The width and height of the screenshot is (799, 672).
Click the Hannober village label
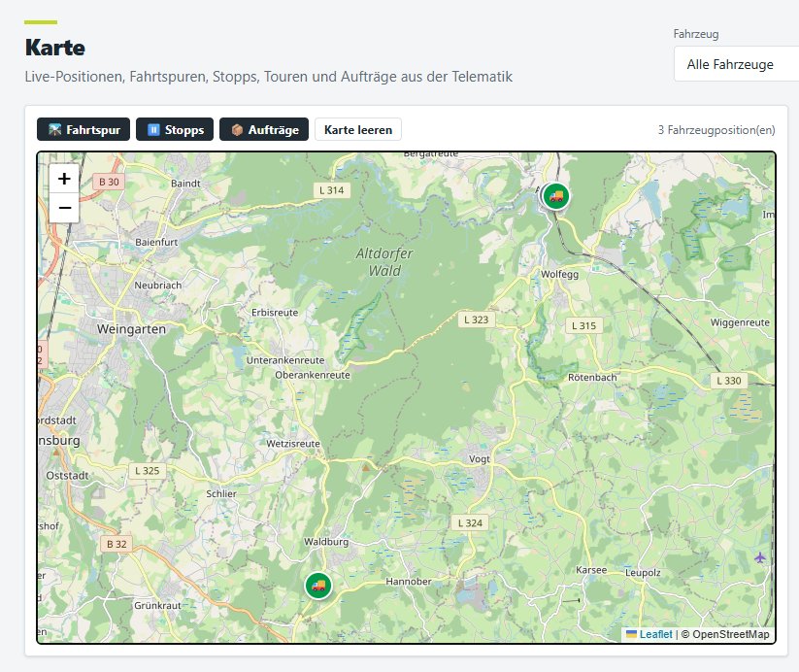click(408, 582)
